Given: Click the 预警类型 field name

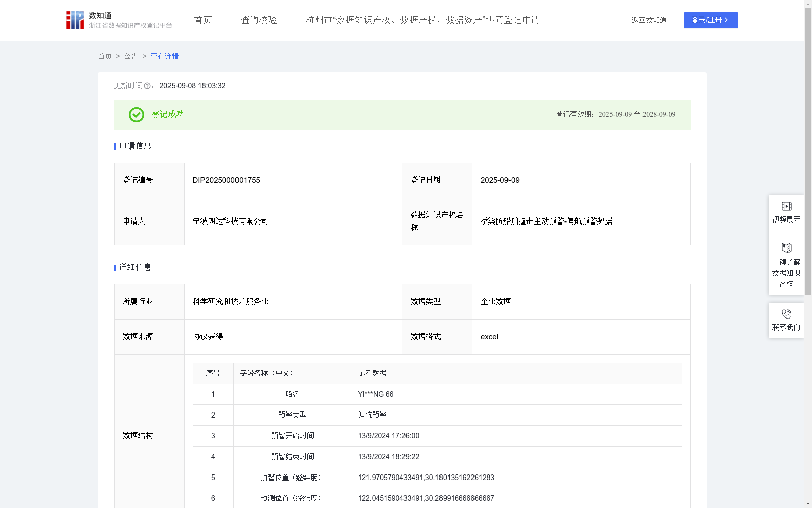Looking at the screenshot, I should click(292, 415).
